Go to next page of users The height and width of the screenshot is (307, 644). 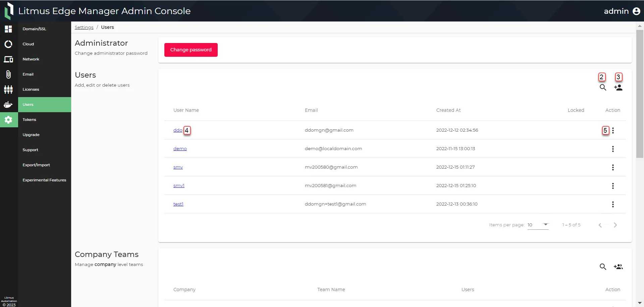click(x=615, y=225)
